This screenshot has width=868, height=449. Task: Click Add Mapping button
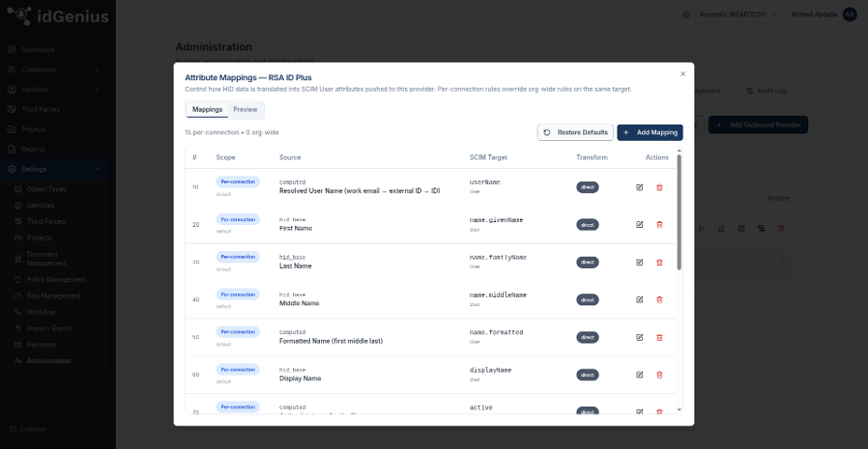click(x=650, y=133)
